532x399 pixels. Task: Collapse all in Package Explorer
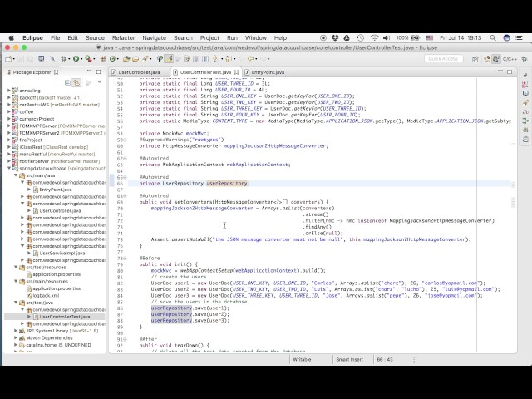67,82
